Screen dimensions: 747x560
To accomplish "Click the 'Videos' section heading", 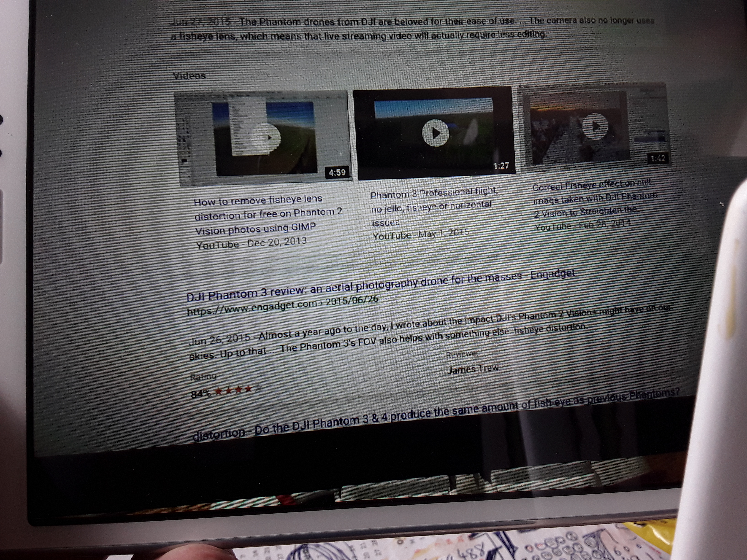I will (189, 76).
